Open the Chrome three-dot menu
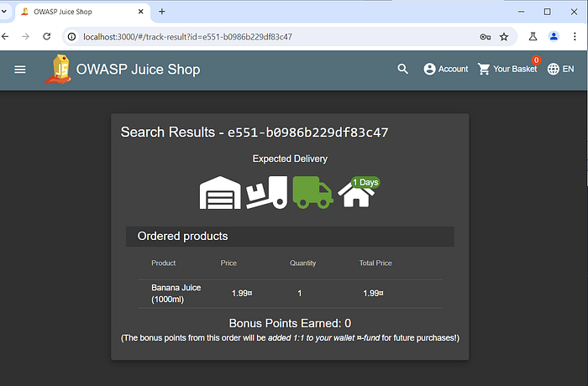This screenshot has width=588, height=386. click(x=575, y=36)
